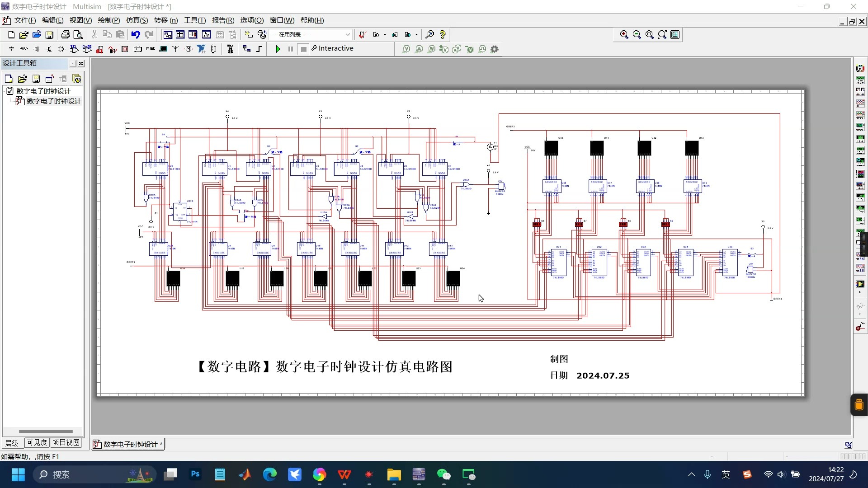Click the zoom in magnifier tool
The width and height of the screenshot is (868, 488).
(624, 34)
